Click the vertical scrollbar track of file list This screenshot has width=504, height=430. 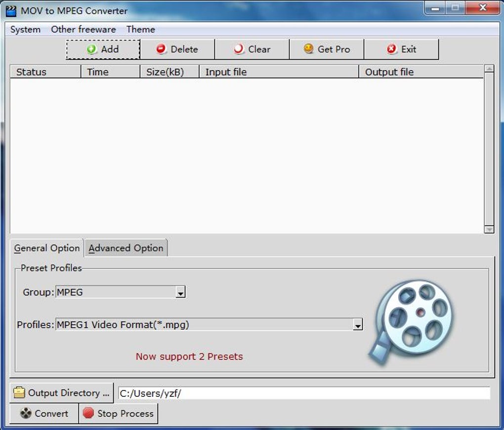pyautogui.click(x=489, y=149)
